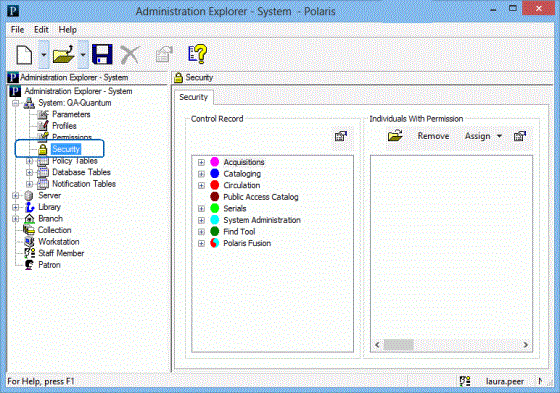
Task: Click the horizontal scrollbar right arrow
Action: [525, 345]
